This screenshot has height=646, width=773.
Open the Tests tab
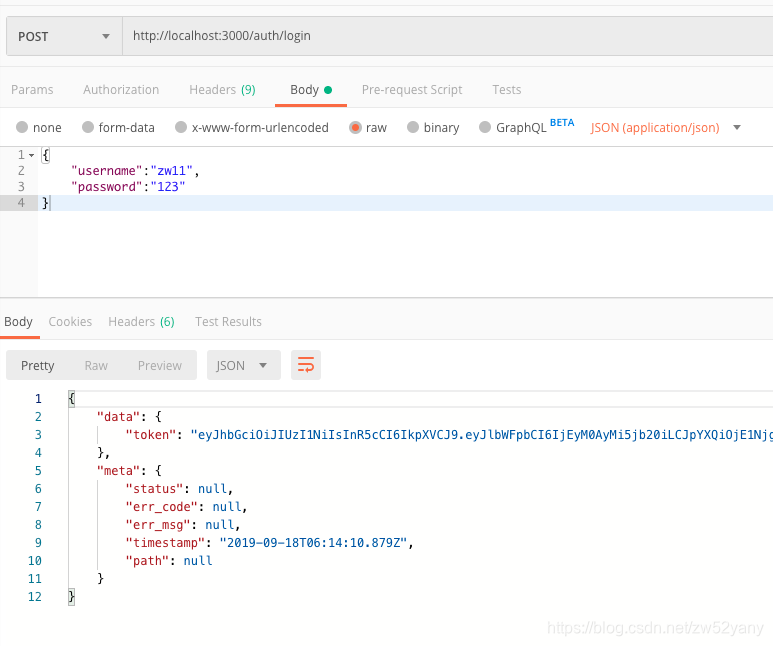pyautogui.click(x=506, y=90)
